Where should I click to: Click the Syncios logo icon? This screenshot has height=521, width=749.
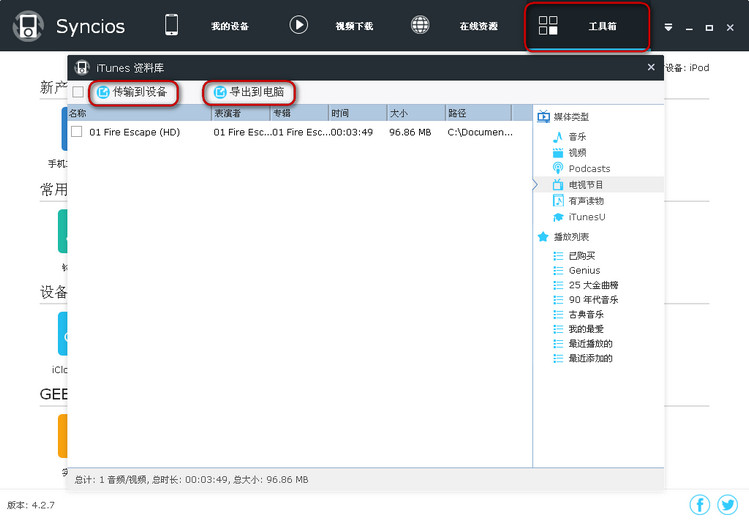28,26
